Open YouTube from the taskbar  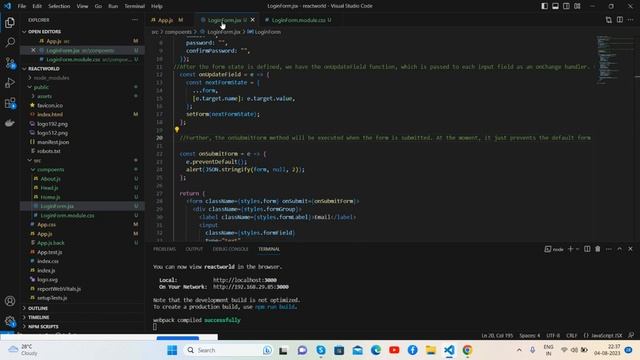[394, 350]
